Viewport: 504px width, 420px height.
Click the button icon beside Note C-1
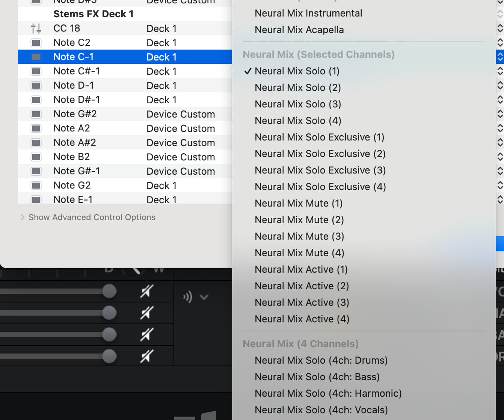click(x=36, y=57)
